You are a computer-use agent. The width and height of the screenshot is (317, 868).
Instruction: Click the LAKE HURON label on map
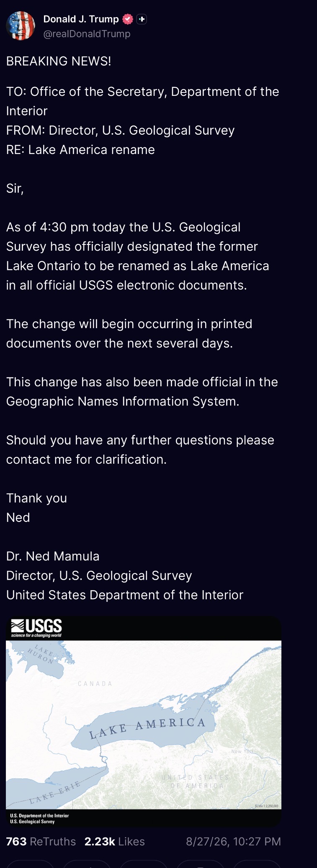coord(41,655)
